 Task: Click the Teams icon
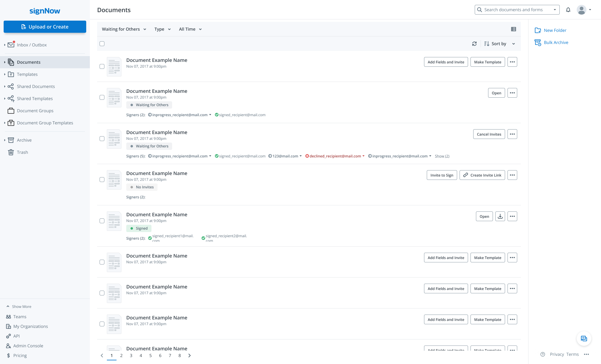(8, 317)
